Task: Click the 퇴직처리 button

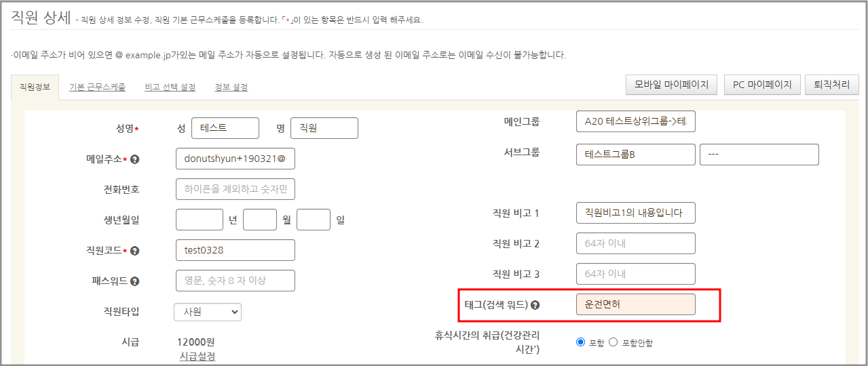Action: [831, 85]
